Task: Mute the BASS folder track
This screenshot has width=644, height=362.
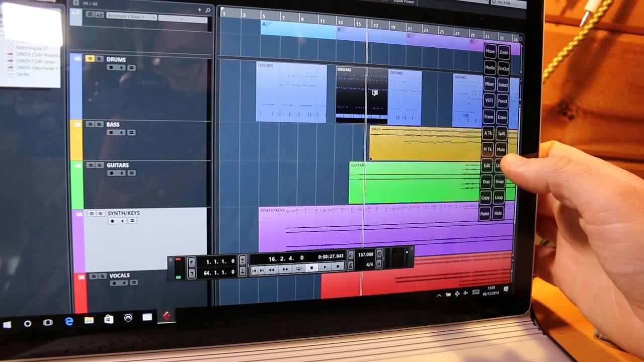Action: pyautogui.click(x=90, y=124)
